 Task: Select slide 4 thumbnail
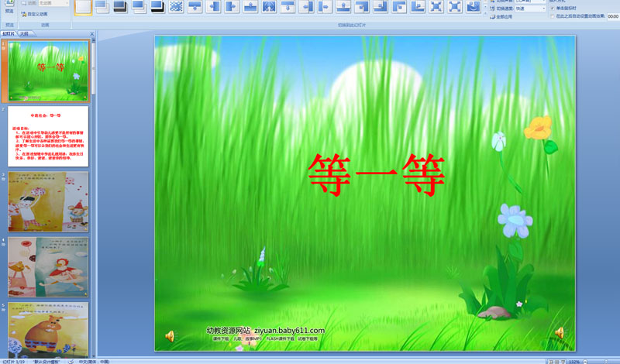[x=48, y=267]
